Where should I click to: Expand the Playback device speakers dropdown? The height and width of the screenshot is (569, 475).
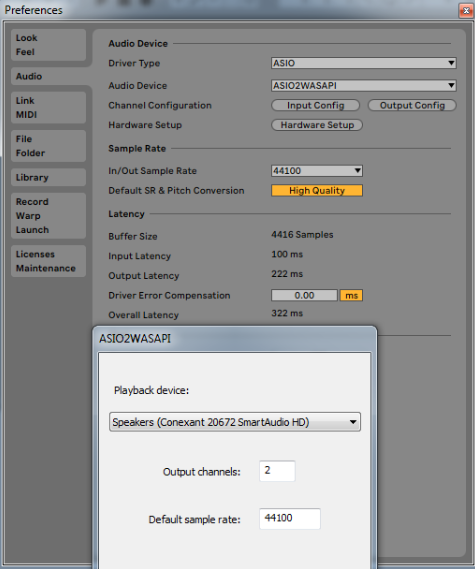point(235,422)
